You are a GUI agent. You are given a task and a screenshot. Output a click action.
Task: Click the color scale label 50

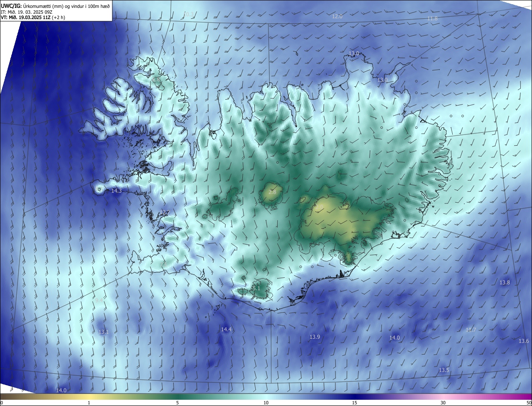pos(529,403)
